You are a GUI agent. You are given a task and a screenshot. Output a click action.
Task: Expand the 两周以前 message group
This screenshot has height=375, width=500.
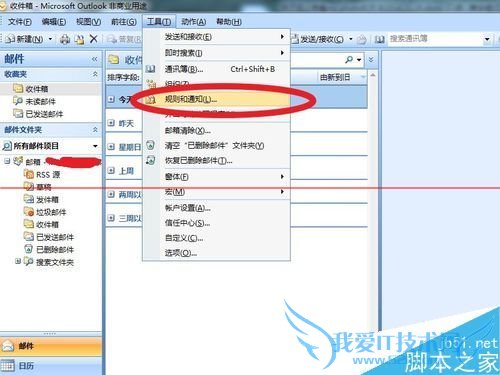pos(111,194)
